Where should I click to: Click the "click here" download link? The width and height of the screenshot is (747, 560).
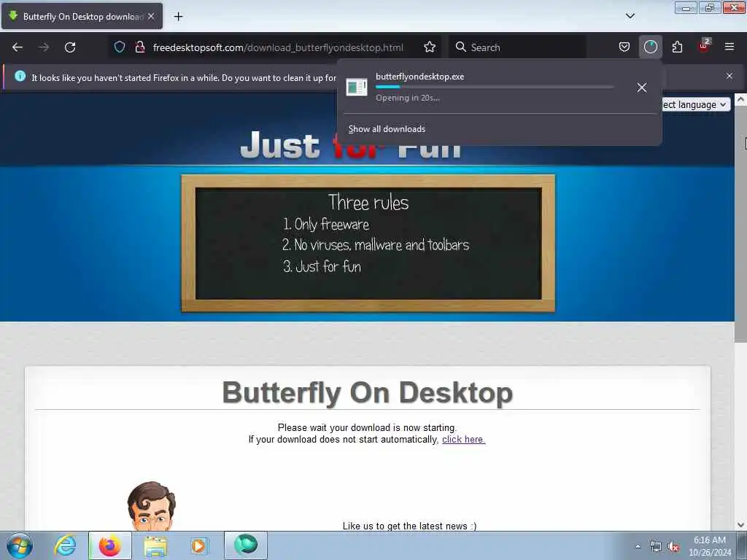pos(463,440)
